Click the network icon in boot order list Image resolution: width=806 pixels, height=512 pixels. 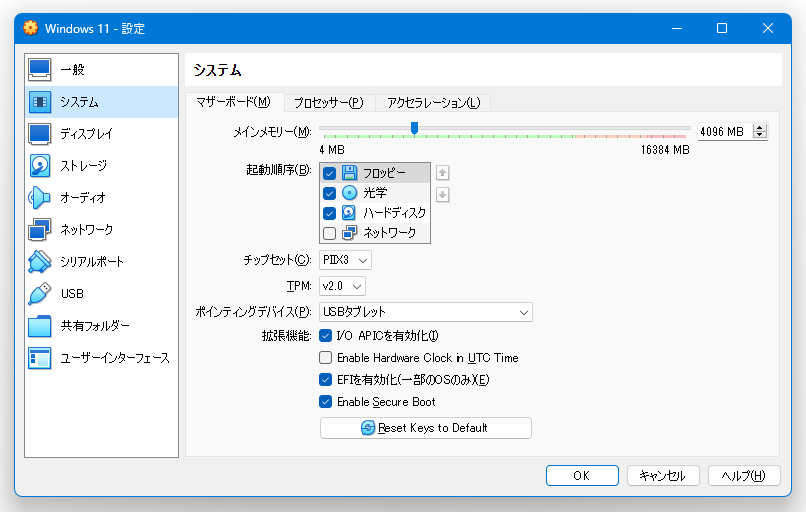click(350, 233)
